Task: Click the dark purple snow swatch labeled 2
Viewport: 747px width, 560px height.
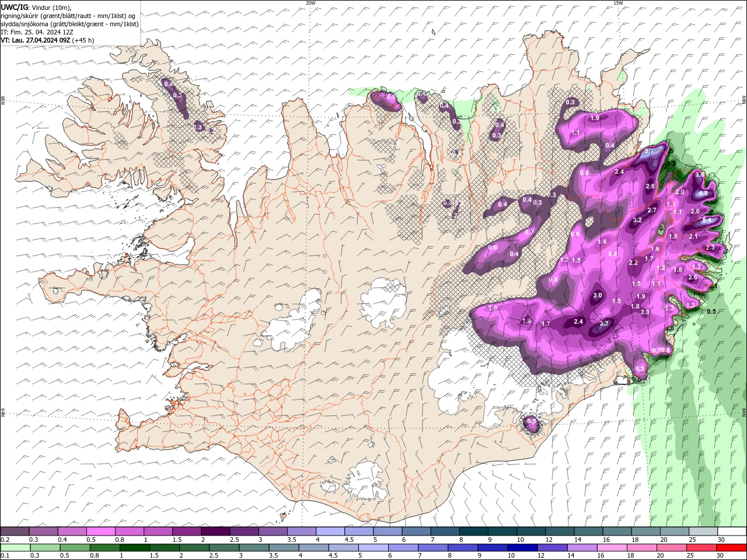Action: pyautogui.click(x=215, y=531)
